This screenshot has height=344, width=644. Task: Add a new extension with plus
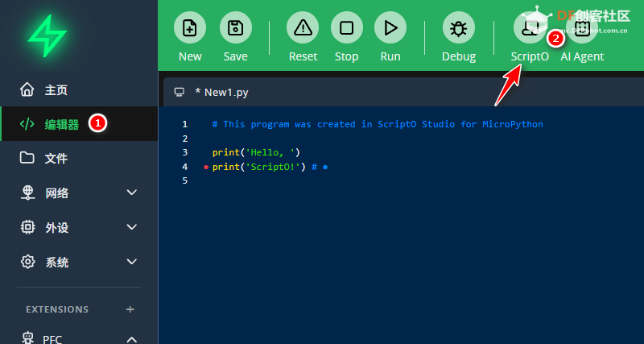point(130,309)
